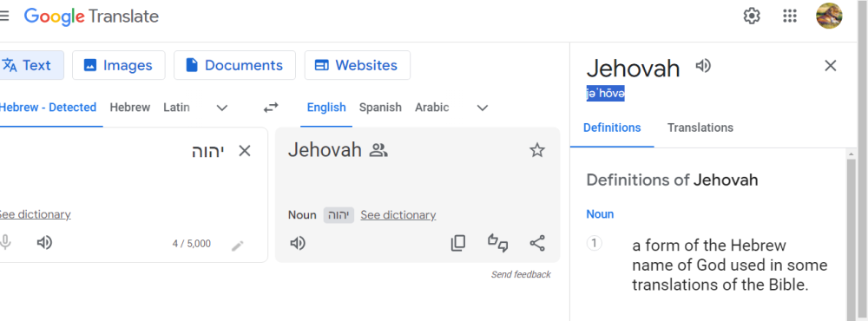The height and width of the screenshot is (321, 868).
Task: Listen to Jehovah pronunciation in dictionary panel
Action: pos(703,66)
